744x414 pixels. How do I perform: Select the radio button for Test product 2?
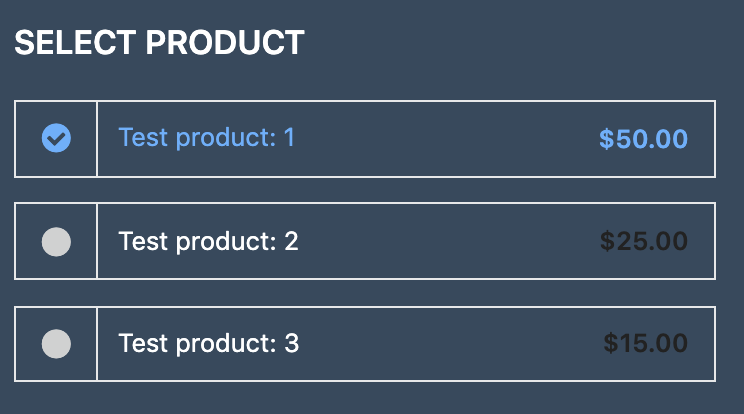pyautogui.click(x=56, y=241)
